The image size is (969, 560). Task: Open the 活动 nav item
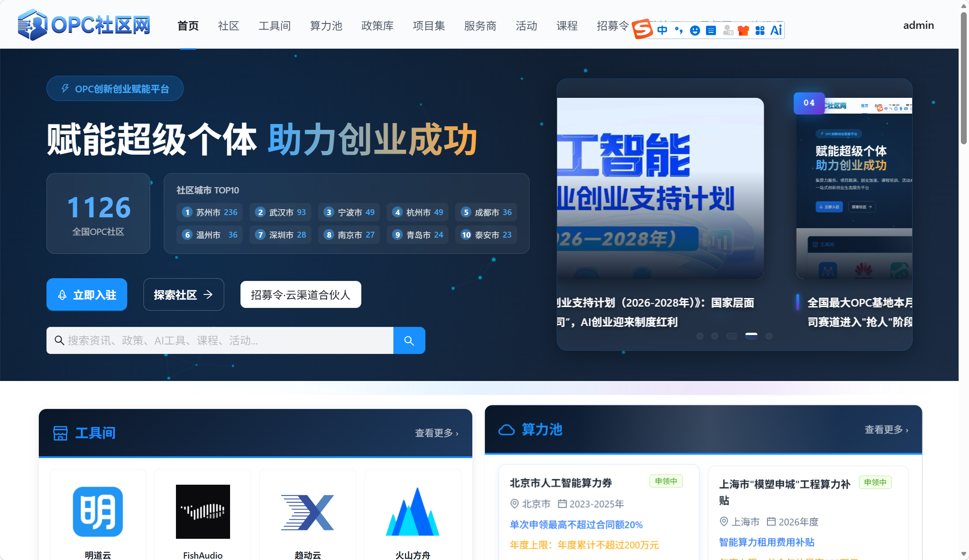coord(526,26)
